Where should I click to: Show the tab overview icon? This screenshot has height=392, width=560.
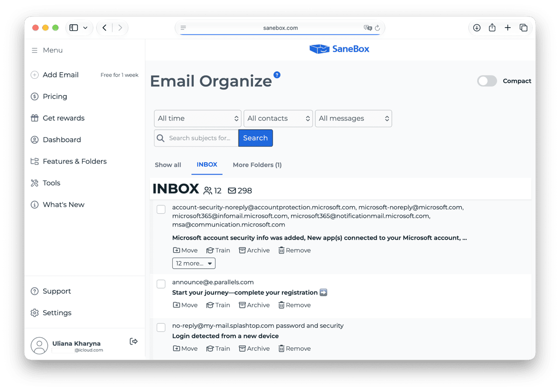pos(524,28)
